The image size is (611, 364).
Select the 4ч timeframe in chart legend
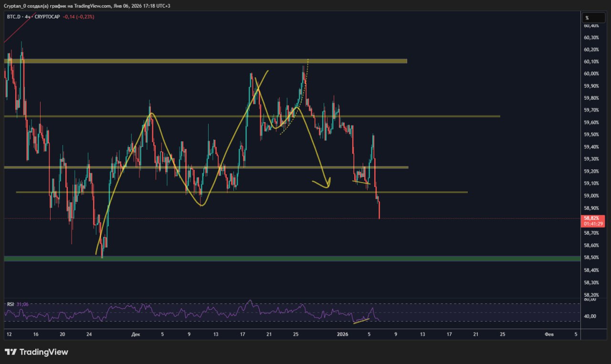(28, 17)
